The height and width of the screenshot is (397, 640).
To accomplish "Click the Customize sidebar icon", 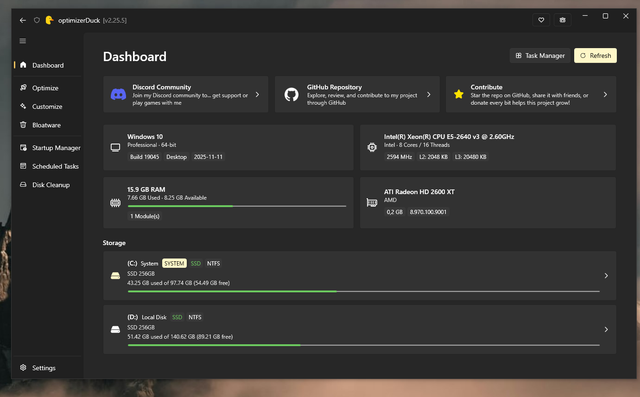I will 23,106.
